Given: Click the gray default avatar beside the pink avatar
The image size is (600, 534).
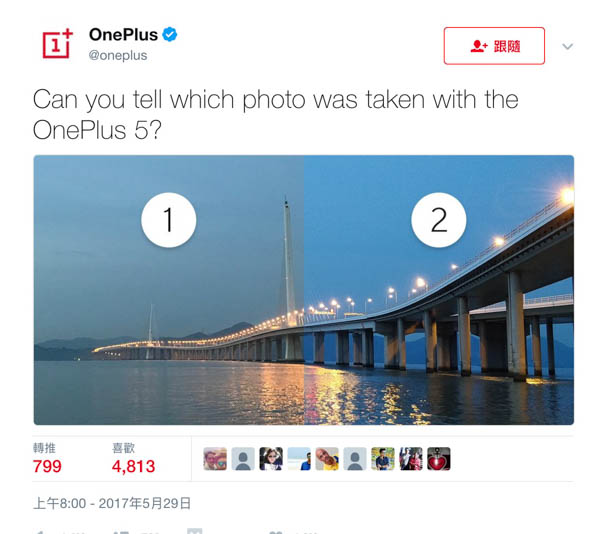Looking at the screenshot, I should (x=243, y=459).
